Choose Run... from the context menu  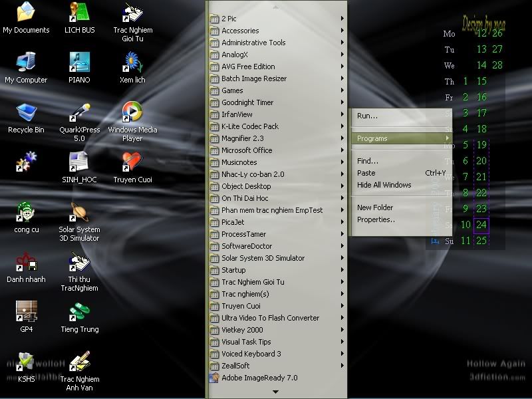tap(367, 116)
